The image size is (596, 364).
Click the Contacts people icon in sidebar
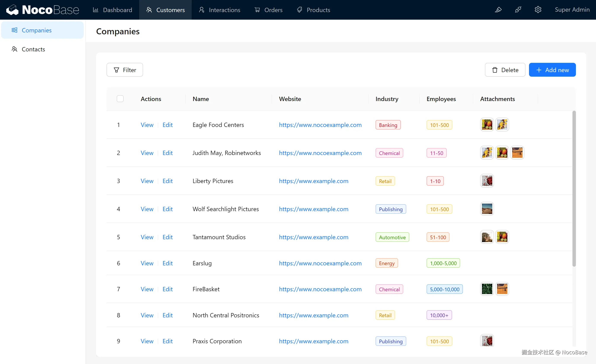pos(14,49)
